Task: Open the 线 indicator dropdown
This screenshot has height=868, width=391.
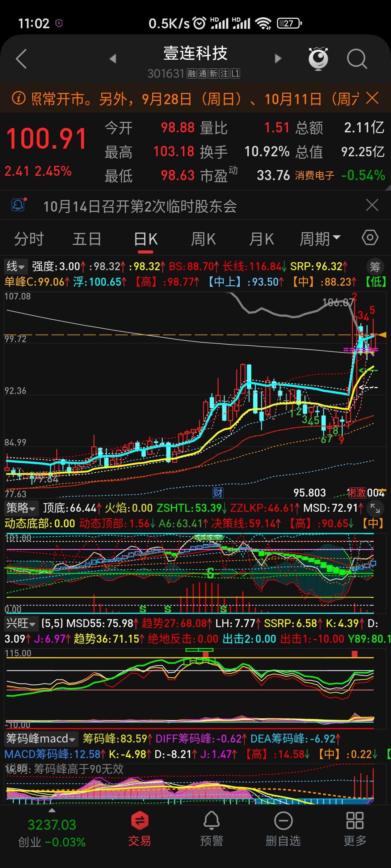Action: click(x=15, y=267)
